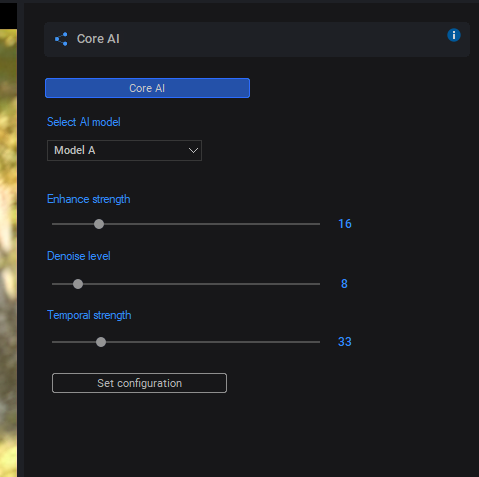Screen dimensions: 479x477
Task: Click the Core AI panel header title
Action: coord(98,39)
